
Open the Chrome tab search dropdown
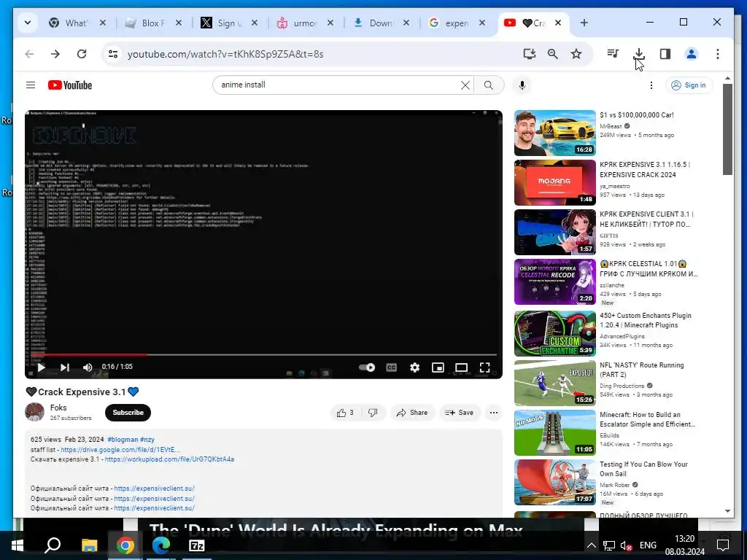(28, 23)
